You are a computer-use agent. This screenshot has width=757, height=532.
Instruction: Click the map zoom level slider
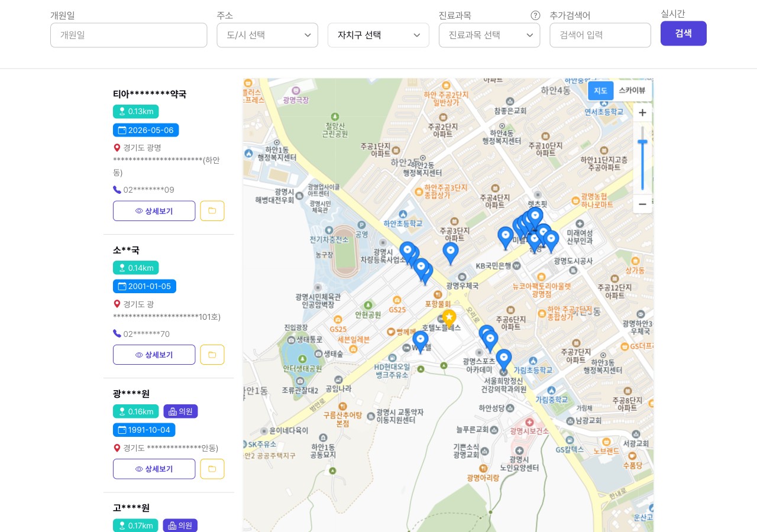pyautogui.click(x=642, y=158)
